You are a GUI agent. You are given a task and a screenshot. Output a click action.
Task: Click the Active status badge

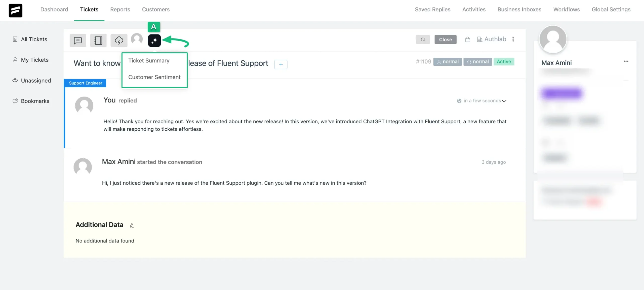click(504, 62)
